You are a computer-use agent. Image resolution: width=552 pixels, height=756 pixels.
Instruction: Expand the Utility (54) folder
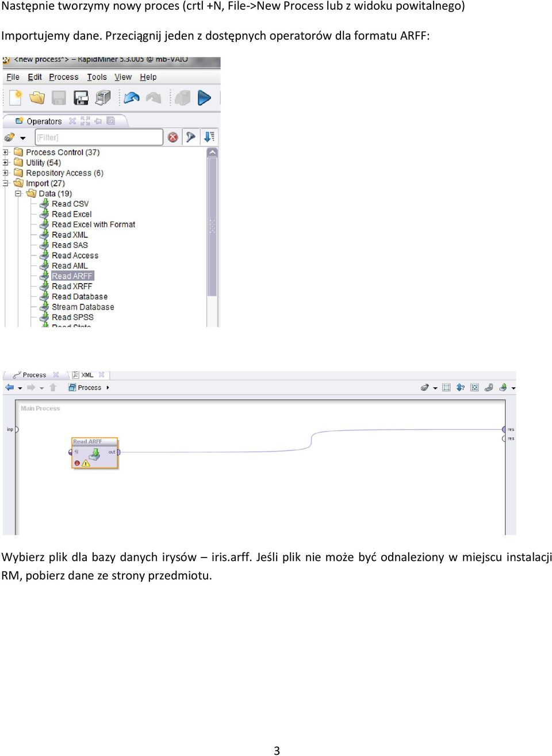[x=6, y=163]
